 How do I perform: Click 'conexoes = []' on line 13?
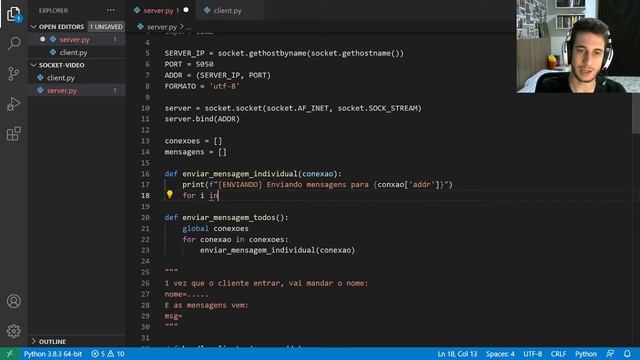(x=193, y=141)
